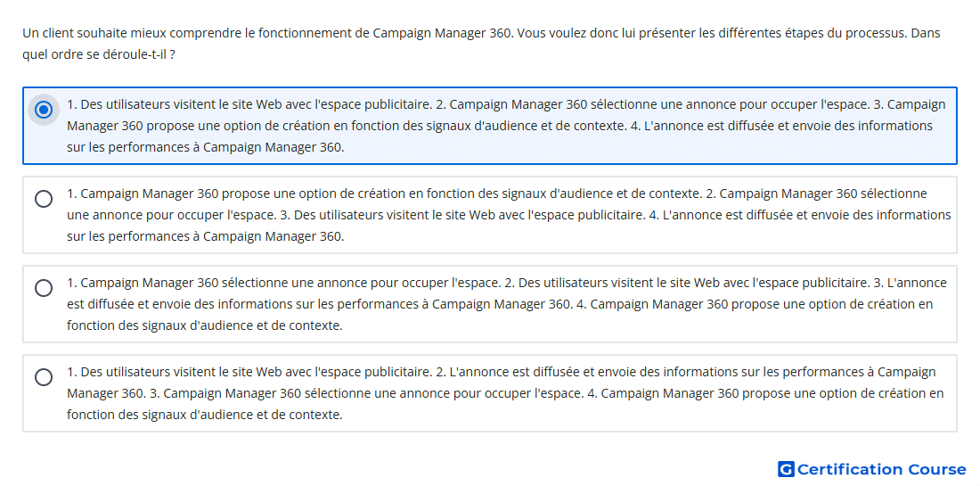
Task: Click 'quel ordre se déroule-t-il ?' question line
Action: point(99,54)
